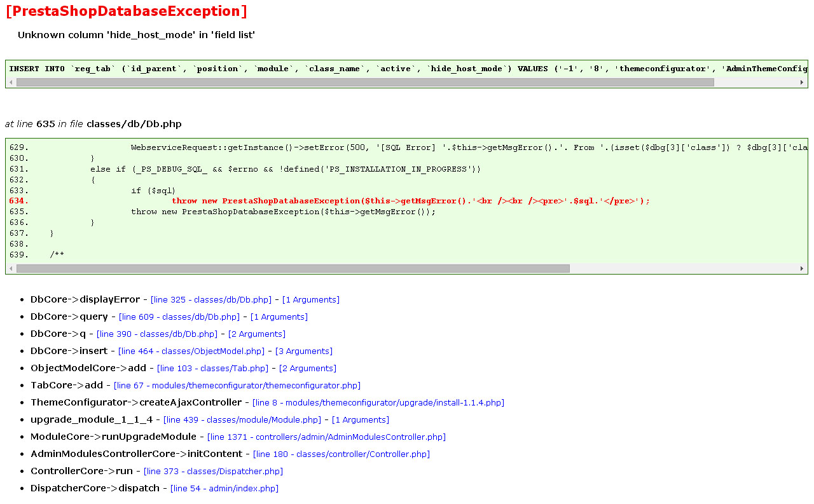
Task: Click the ThemeConfigurator->createAjaxController trace entry
Action: coord(136,402)
